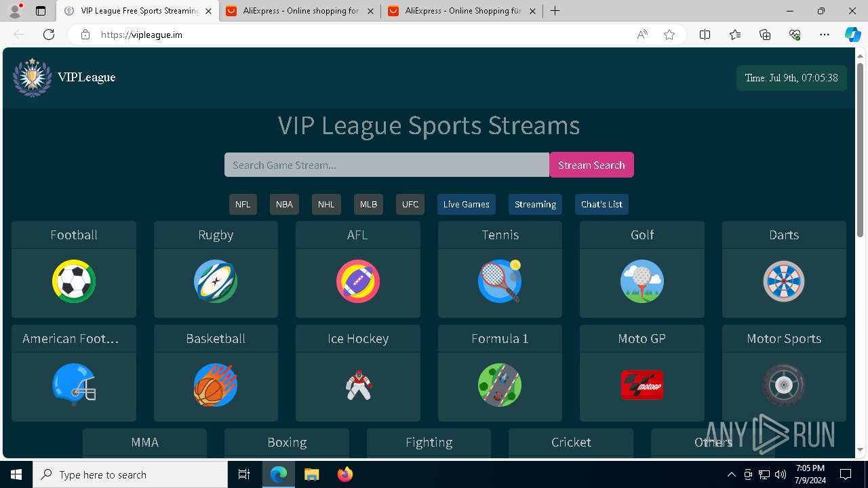Open the Golf ball icon
This screenshot has width=868, height=488.
tap(642, 281)
